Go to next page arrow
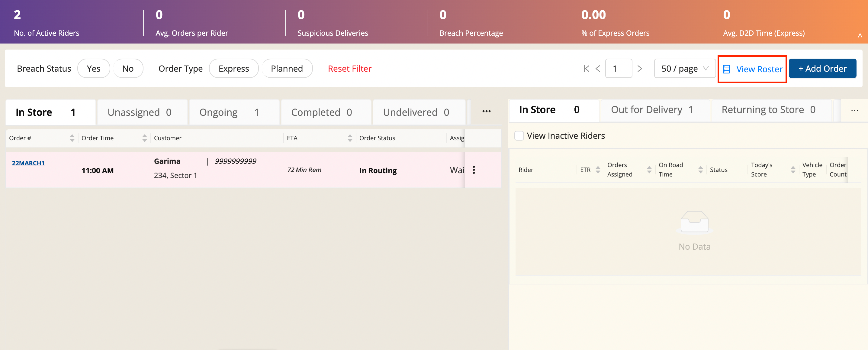This screenshot has width=868, height=350. coord(640,69)
